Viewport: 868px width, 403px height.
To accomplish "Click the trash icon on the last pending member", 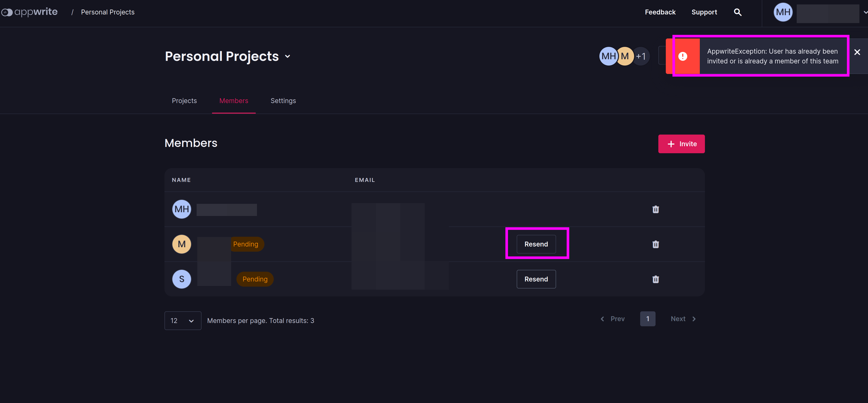I will coord(656,279).
